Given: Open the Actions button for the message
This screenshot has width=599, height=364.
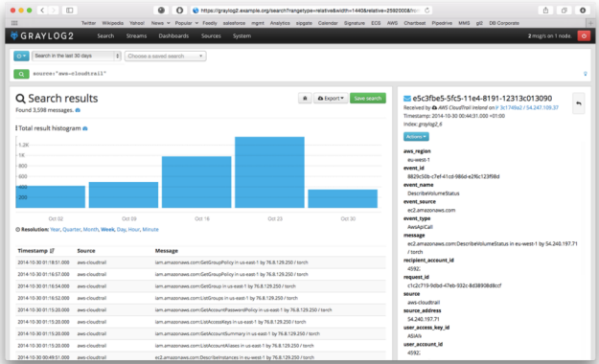Looking at the screenshot, I should pyautogui.click(x=416, y=137).
